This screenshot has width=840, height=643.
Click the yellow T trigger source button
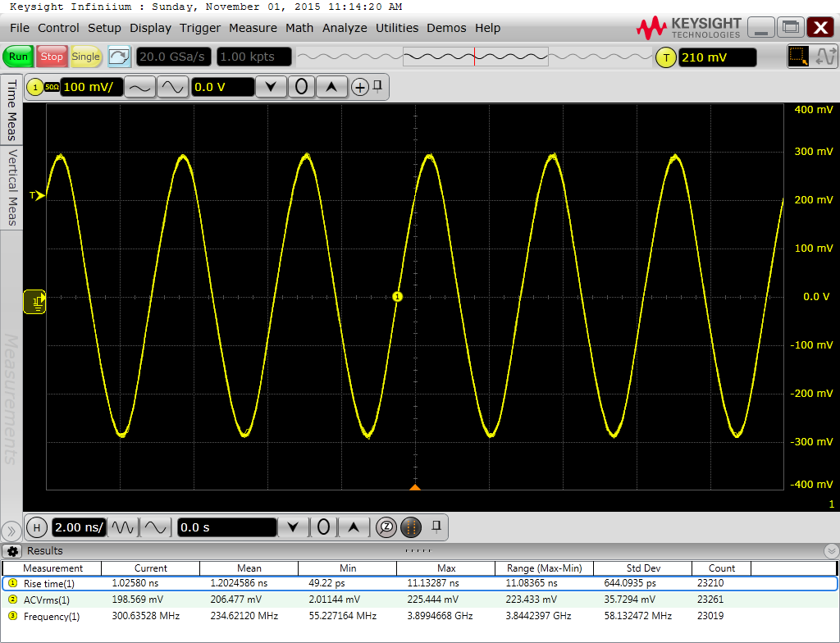(x=665, y=57)
